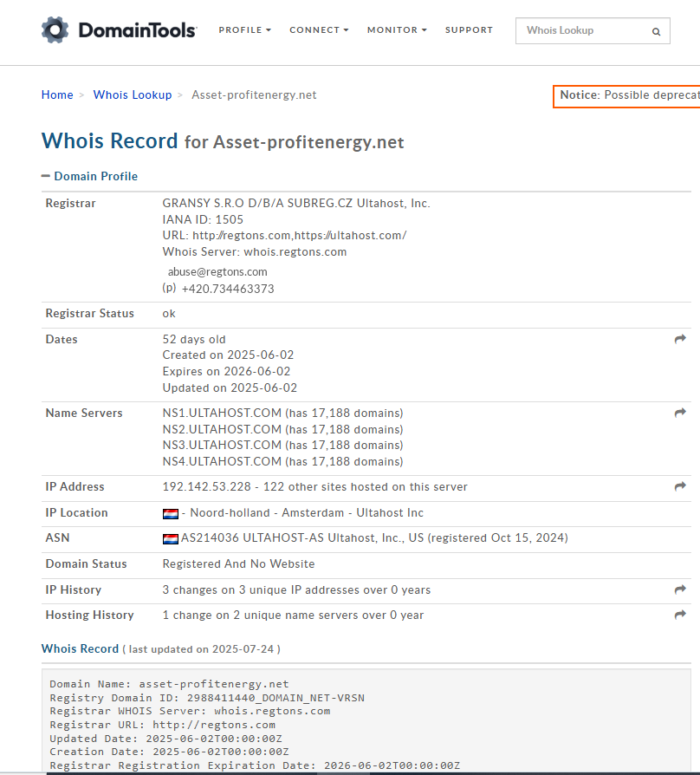Screen dimensions: 700x775
Task: Click the '1 change on 2 unique name servers' text
Action: tap(293, 615)
